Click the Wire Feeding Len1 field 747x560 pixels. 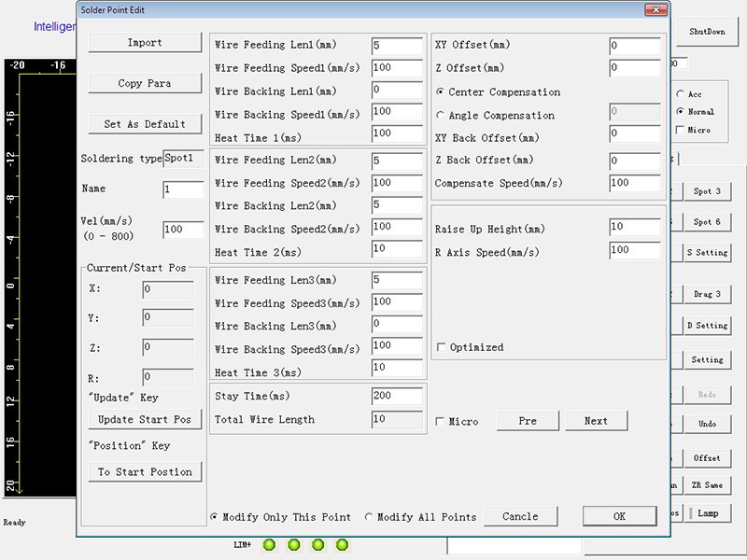pos(397,46)
